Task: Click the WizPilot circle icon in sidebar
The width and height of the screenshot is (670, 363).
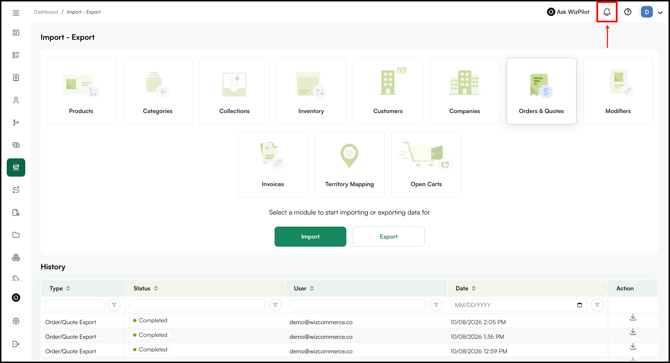Action: (x=16, y=298)
